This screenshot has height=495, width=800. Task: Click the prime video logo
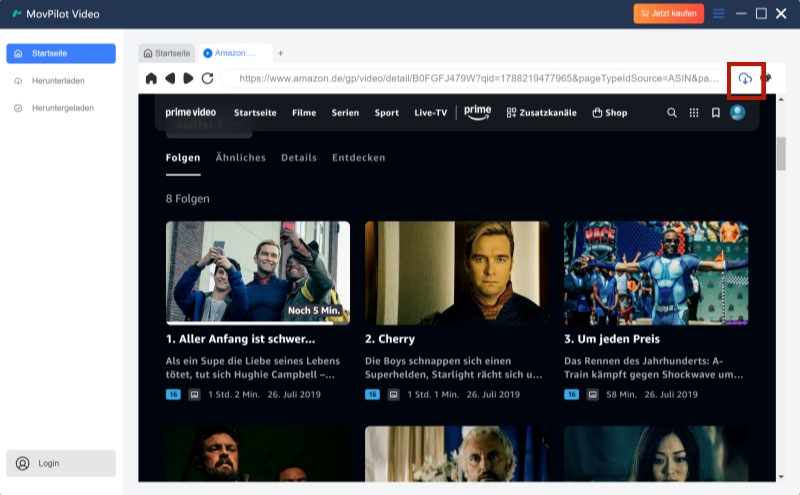190,112
